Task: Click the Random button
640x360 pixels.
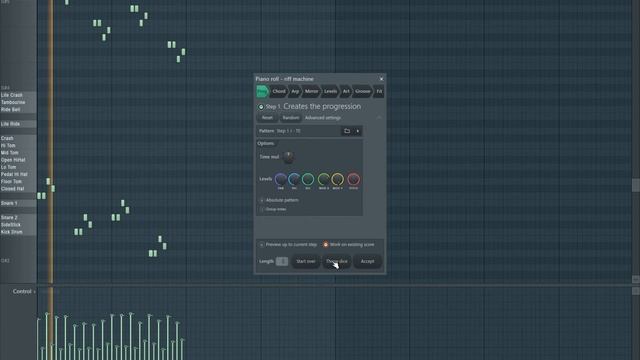Action: 291,118
